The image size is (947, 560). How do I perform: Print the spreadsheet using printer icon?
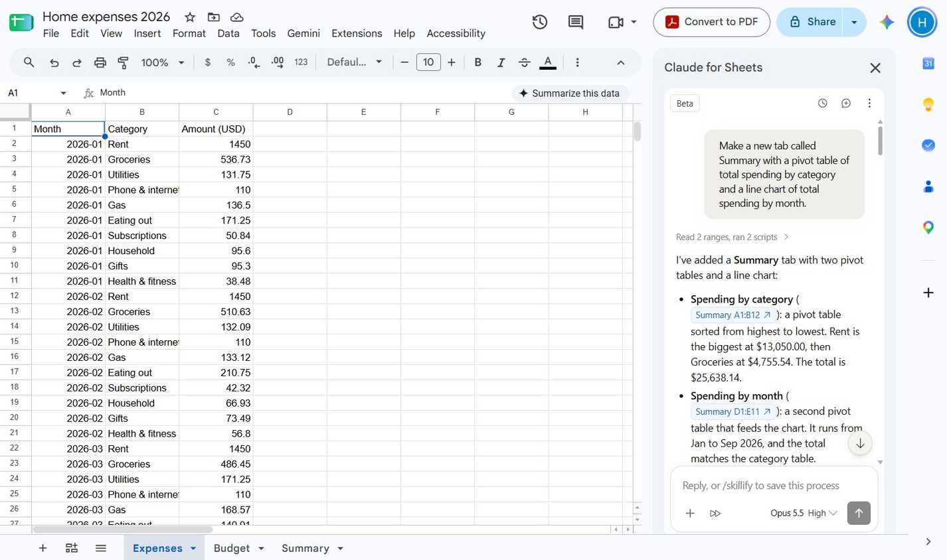(100, 62)
